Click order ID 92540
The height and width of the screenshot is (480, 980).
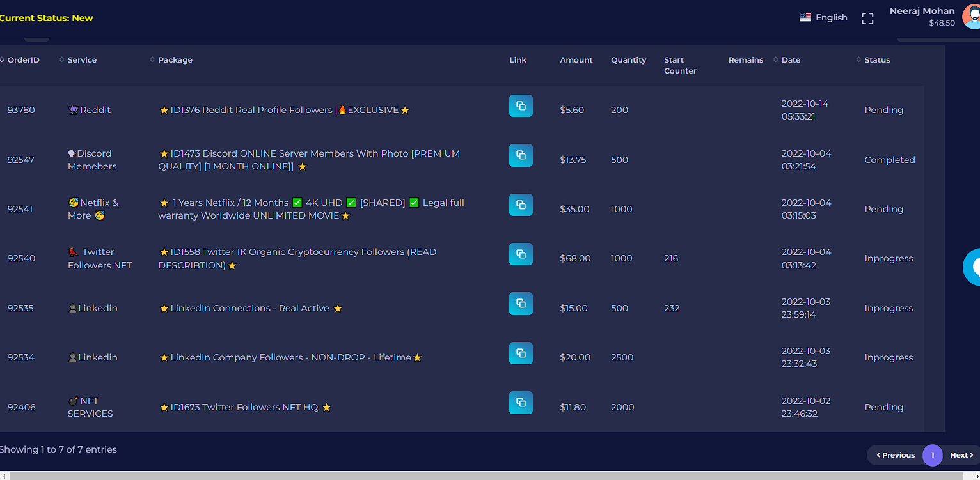coord(21,258)
